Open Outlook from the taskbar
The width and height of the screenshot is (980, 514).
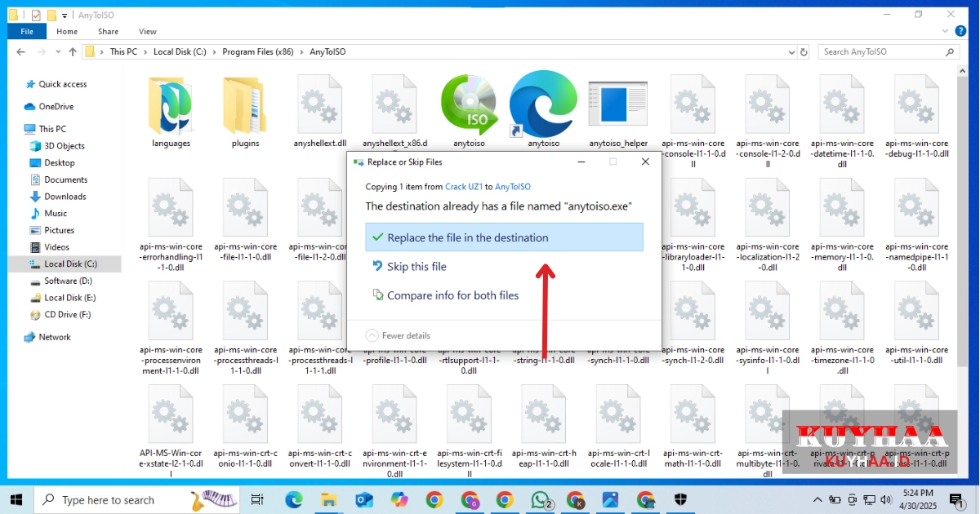pyautogui.click(x=364, y=499)
